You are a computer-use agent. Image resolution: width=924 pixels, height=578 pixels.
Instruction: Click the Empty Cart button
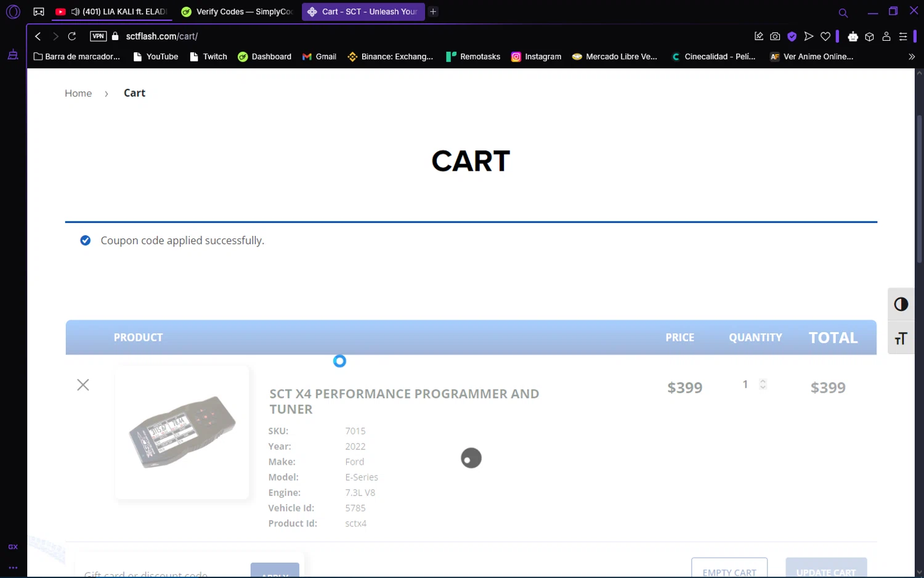pos(729,568)
